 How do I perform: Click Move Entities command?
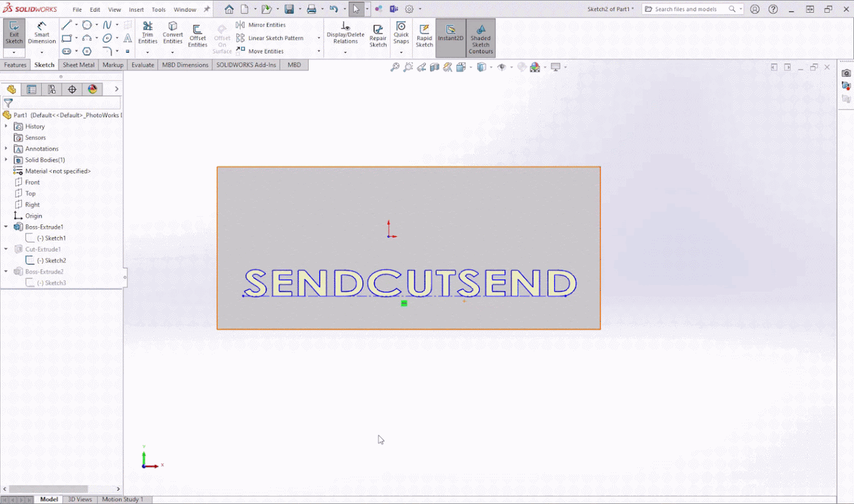click(x=260, y=51)
